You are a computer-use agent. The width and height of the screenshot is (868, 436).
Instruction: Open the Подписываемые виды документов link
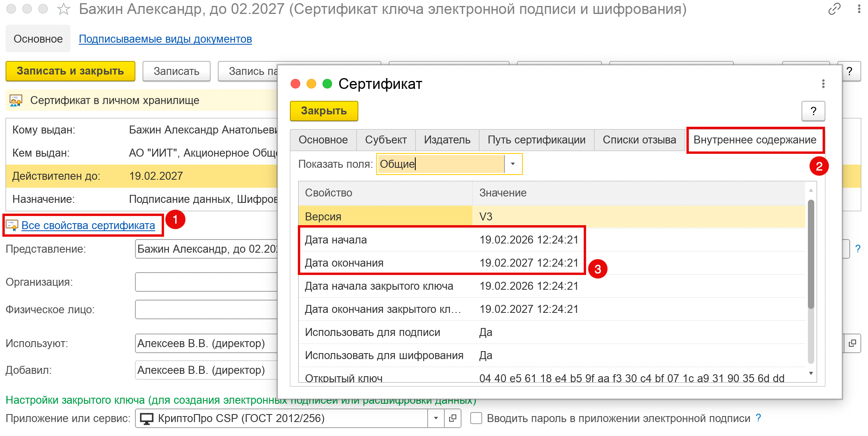(165, 39)
